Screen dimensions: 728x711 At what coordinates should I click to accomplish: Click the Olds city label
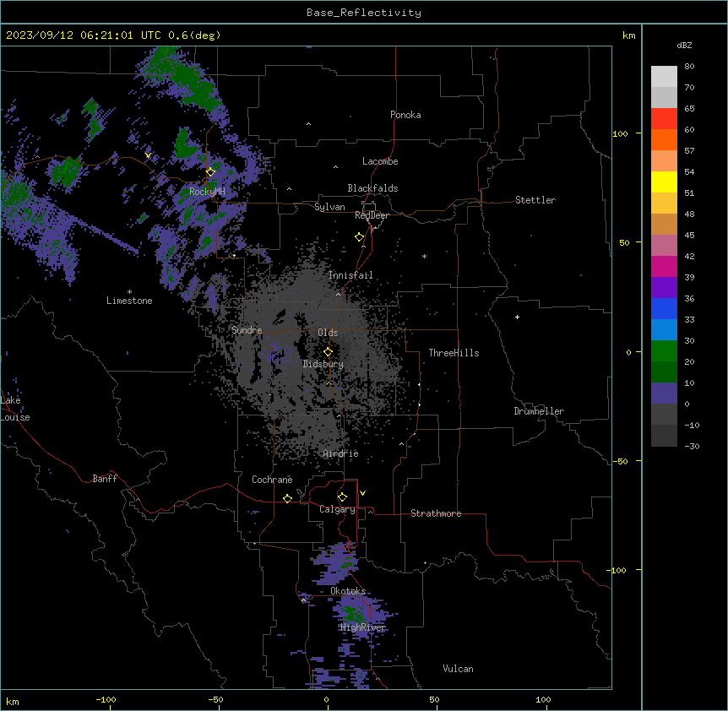click(x=328, y=333)
